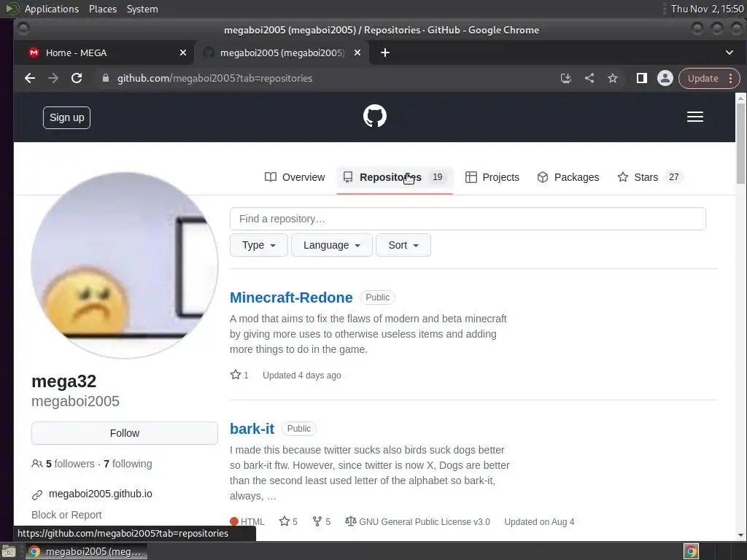The height and width of the screenshot is (560, 747).
Task: Click the GNU General Public License v3.0 text
Action: coord(425,522)
